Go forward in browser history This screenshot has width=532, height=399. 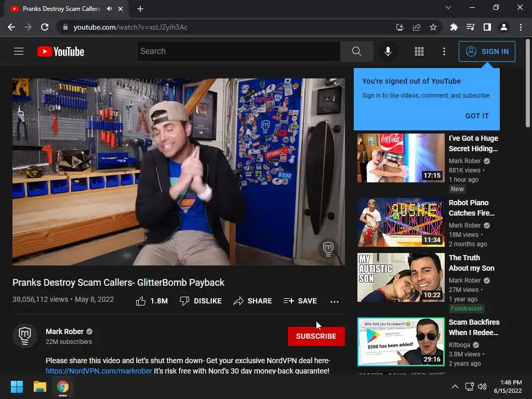[28, 27]
